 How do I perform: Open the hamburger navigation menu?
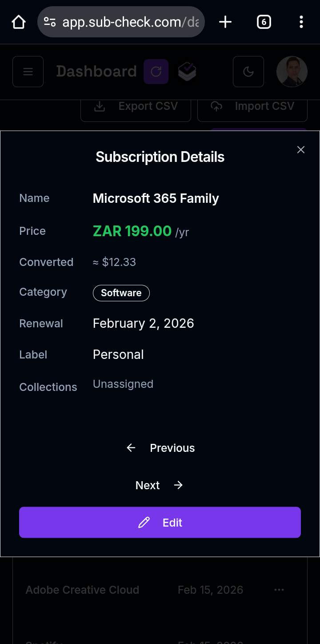(x=28, y=72)
